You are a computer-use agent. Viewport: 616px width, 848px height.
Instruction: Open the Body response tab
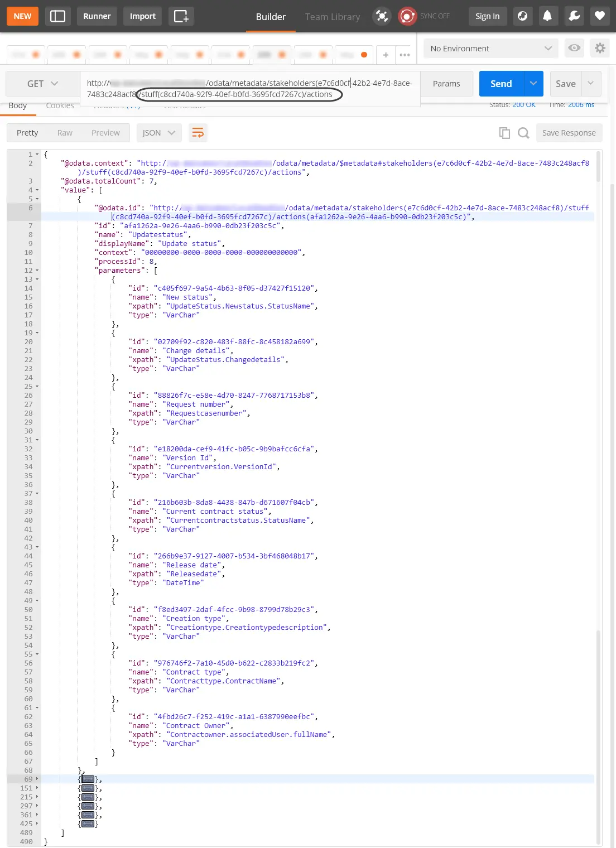[18, 106]
